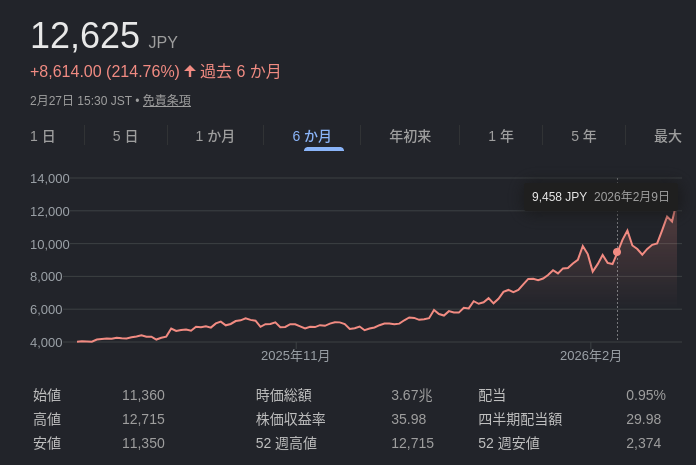Click the 2025年11月 x-axis label
Screen dimensions: 696x465
295,356
